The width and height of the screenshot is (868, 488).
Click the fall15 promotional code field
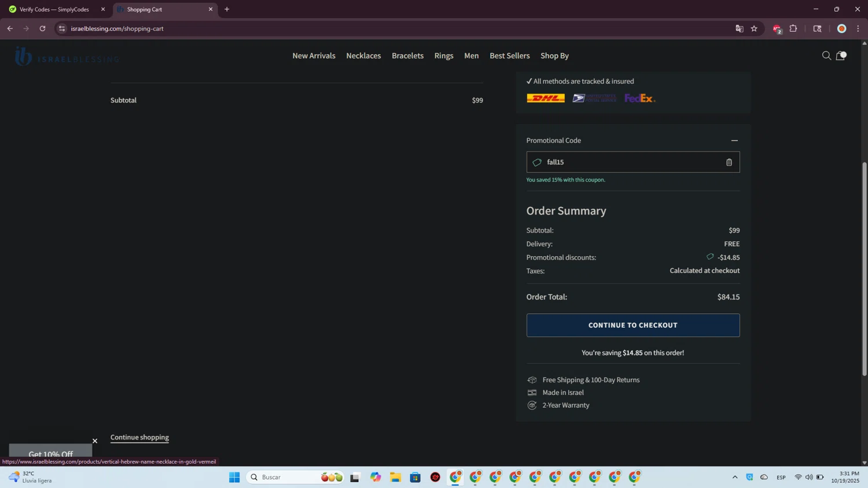[633, 162]
